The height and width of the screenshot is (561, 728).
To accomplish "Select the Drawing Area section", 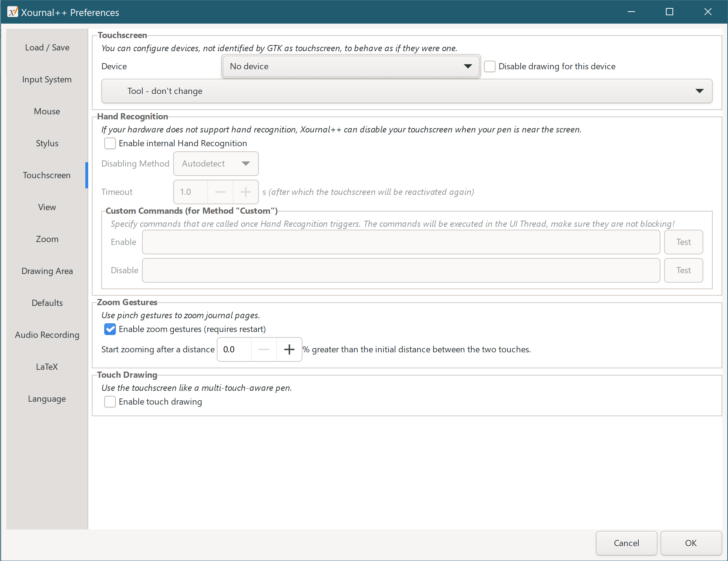I will (47, 271).
